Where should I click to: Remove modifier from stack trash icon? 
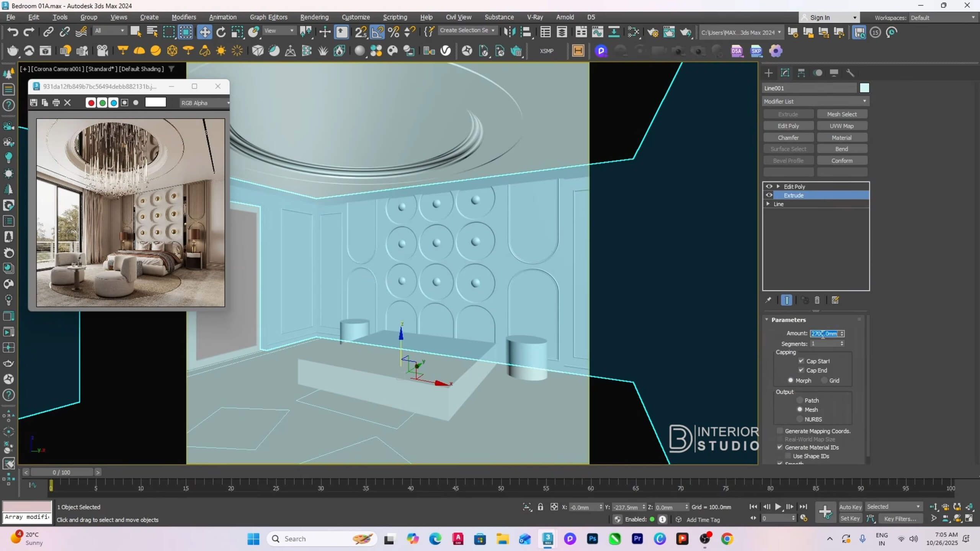click(x=817, y=300)
